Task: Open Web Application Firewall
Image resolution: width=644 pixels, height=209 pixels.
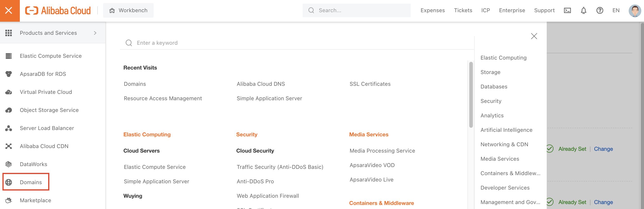Action: click(x=268, y=196)
